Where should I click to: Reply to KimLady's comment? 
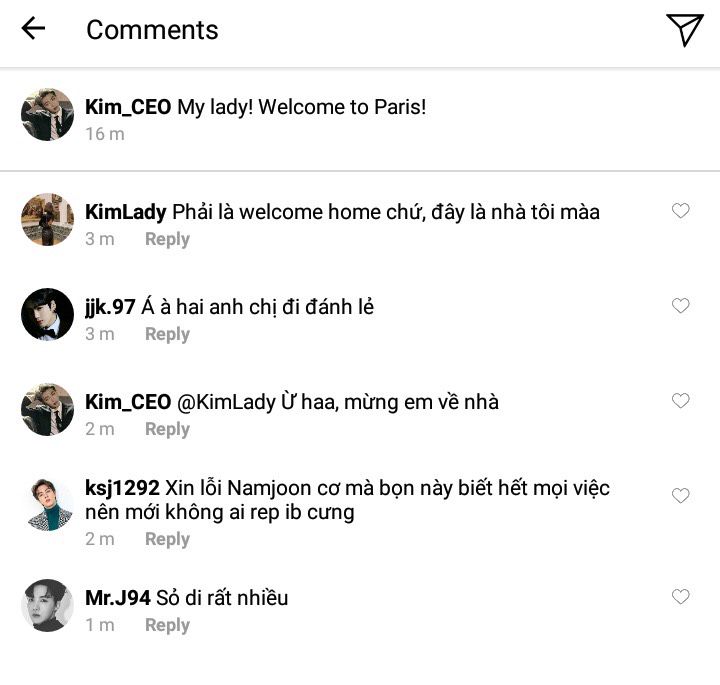click(x=167, y=240)
